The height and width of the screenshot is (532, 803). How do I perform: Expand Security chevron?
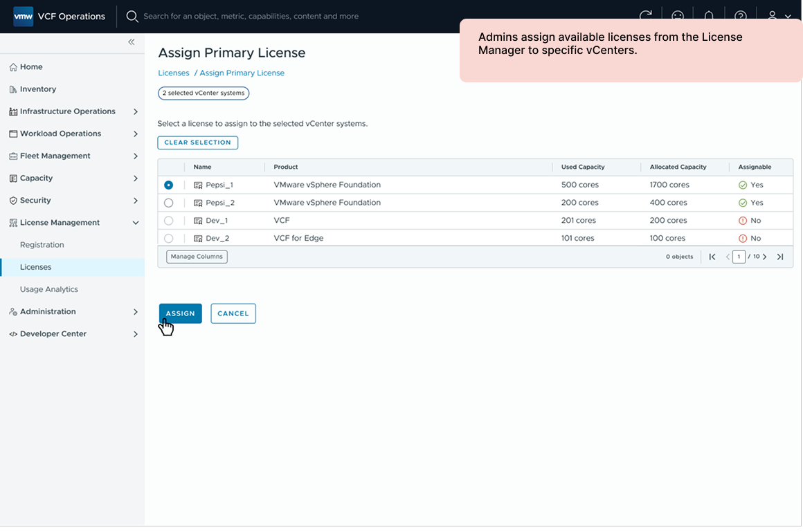coord(135,201)
